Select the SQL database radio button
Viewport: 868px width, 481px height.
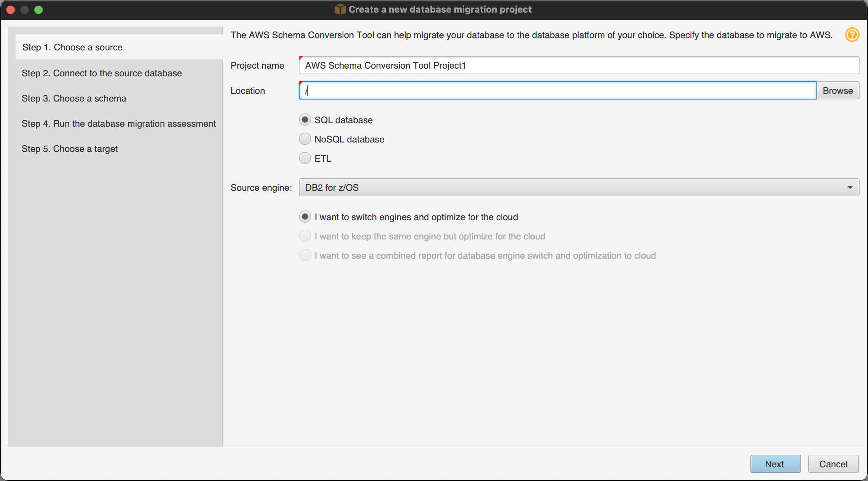click(305, 120)
